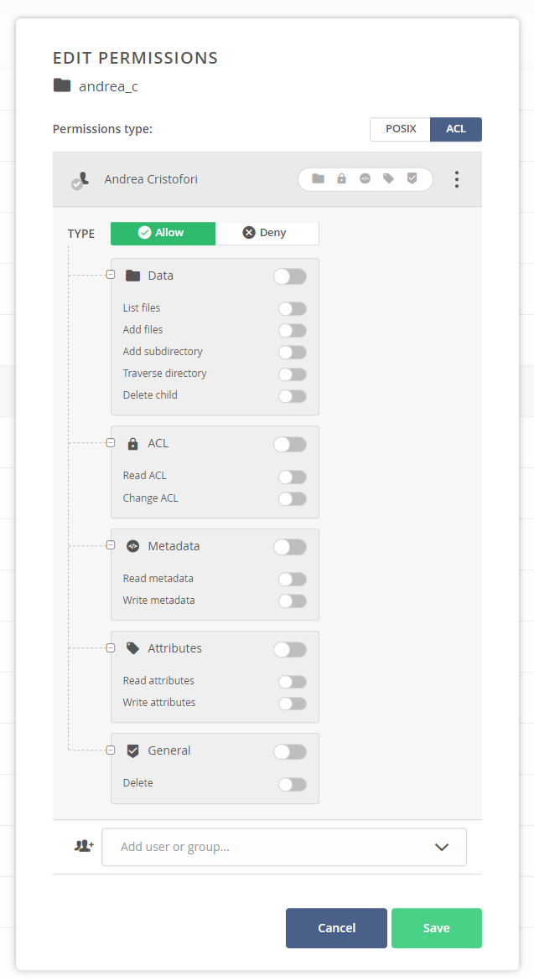
Task: Click the folder icon in Andrea Cristofori's permission summary
Action: 316,179
